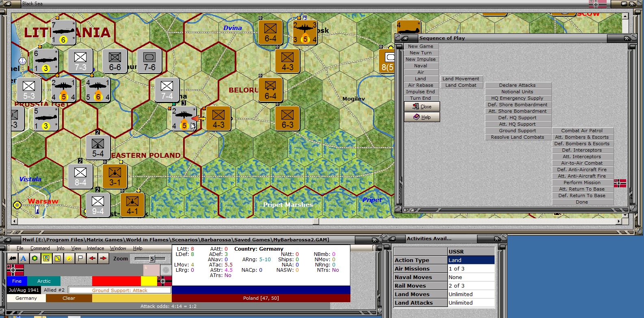Image resolution: width=644 pixels, height=318 pixels.
Task: Toggle the yellow unit counter toolbar icon
Action: click(x=46, y=258)
